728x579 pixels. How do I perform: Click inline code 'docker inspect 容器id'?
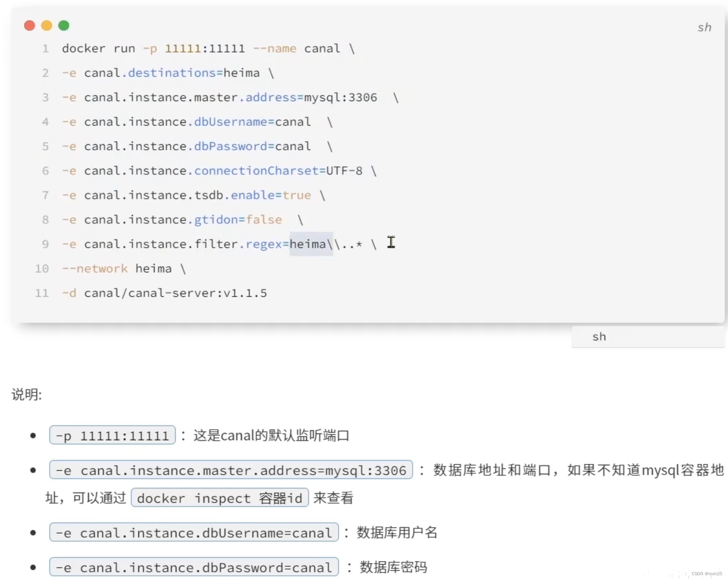pos(219,498)
